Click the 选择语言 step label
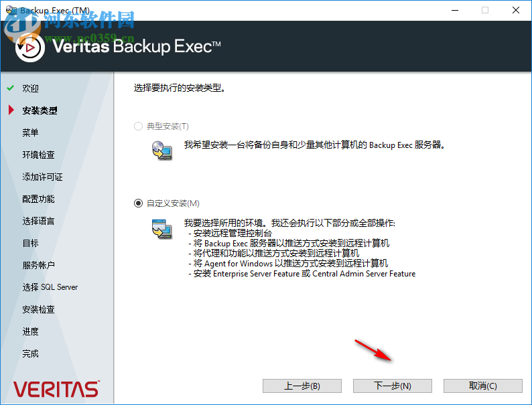 point(38,221)
